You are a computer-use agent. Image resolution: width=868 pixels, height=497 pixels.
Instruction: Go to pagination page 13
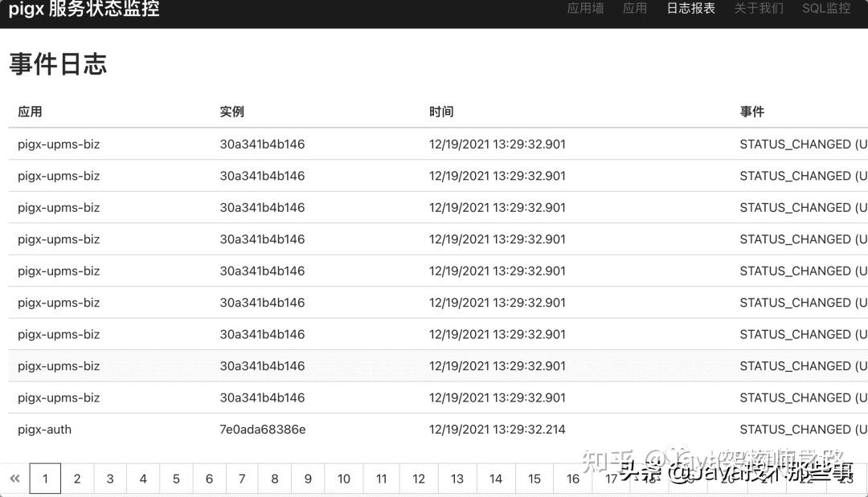click(x=457, y=479)
